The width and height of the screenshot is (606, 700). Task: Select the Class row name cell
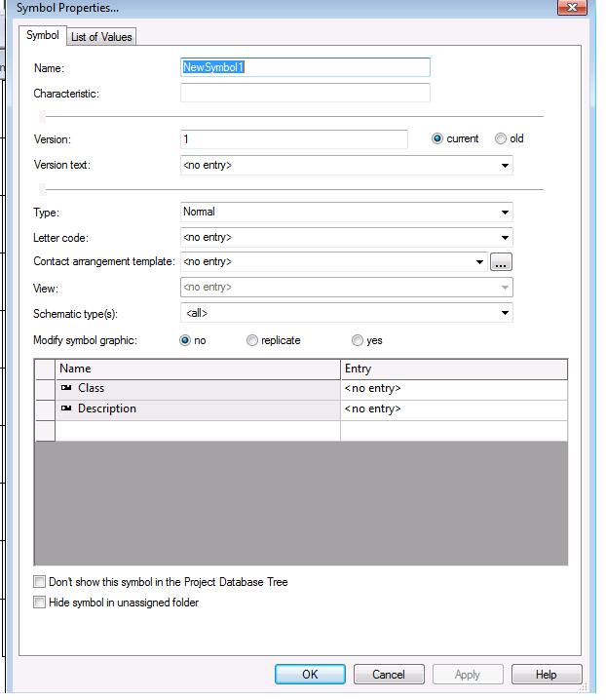(198, 388)
